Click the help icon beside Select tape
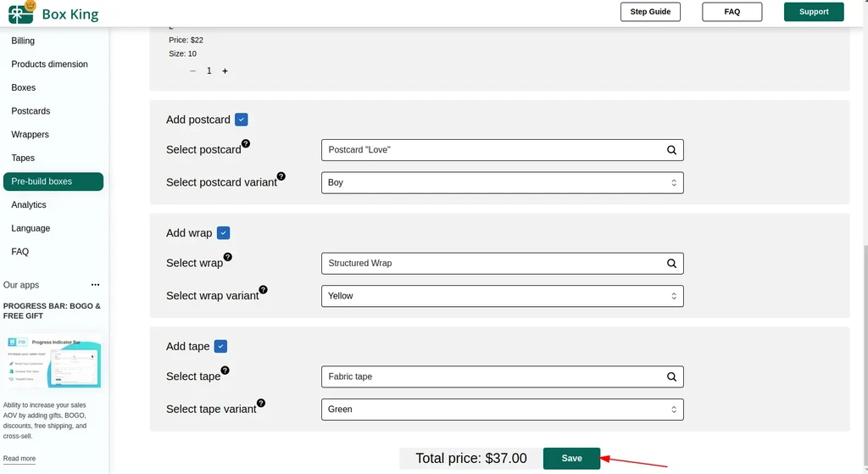868x474 pixels. (225, 370)
